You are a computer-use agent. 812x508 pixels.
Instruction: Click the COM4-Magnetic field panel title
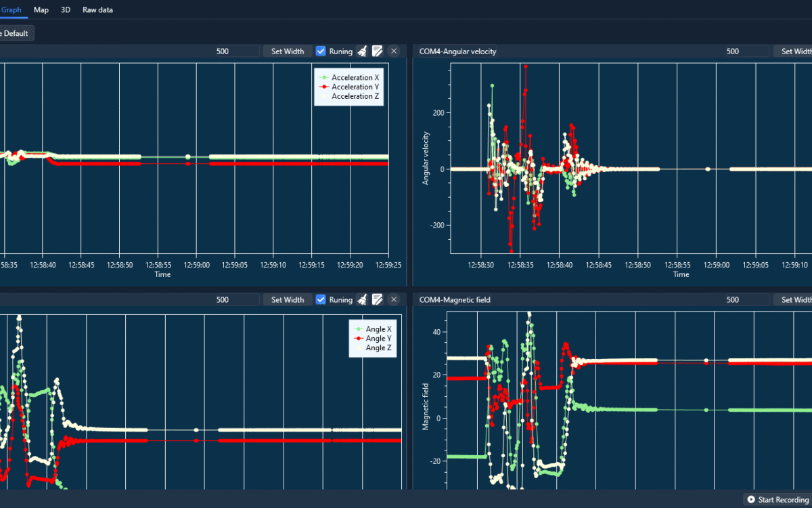455,300
